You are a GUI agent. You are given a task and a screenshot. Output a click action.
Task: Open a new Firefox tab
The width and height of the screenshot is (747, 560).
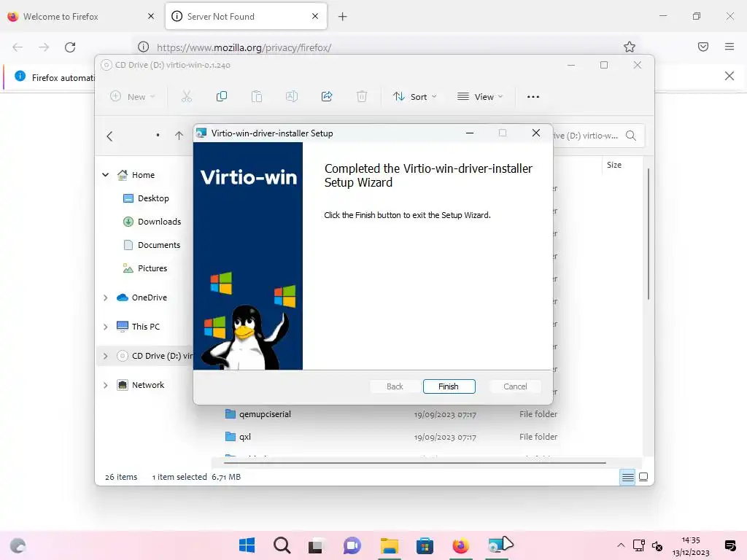(343, 17)
